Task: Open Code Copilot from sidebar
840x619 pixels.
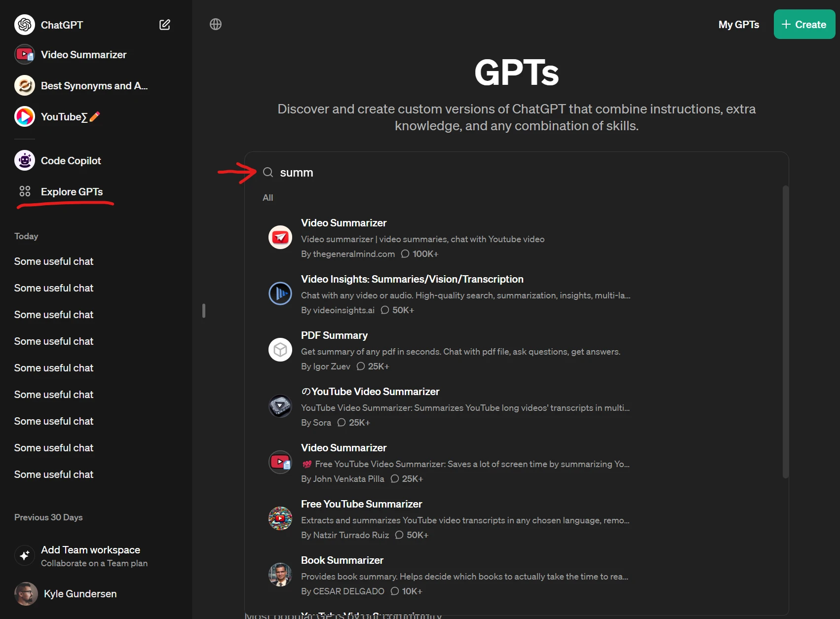Action: pos(71,161)
